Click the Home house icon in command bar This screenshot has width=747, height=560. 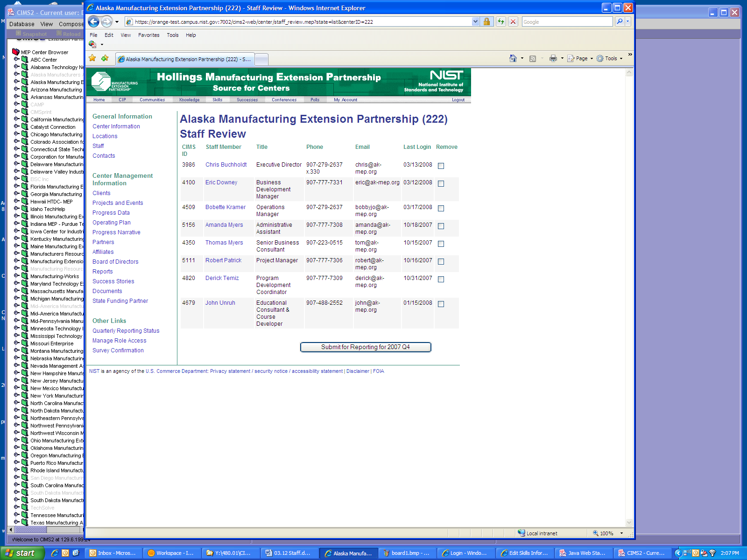click(513, 58)
